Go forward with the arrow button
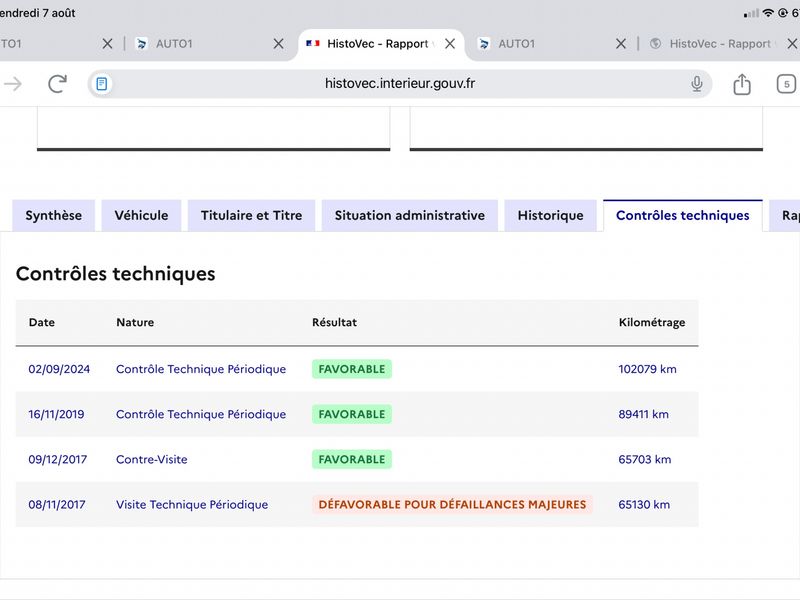Viewport: 800px width, 600px height. tap(13, 84)
